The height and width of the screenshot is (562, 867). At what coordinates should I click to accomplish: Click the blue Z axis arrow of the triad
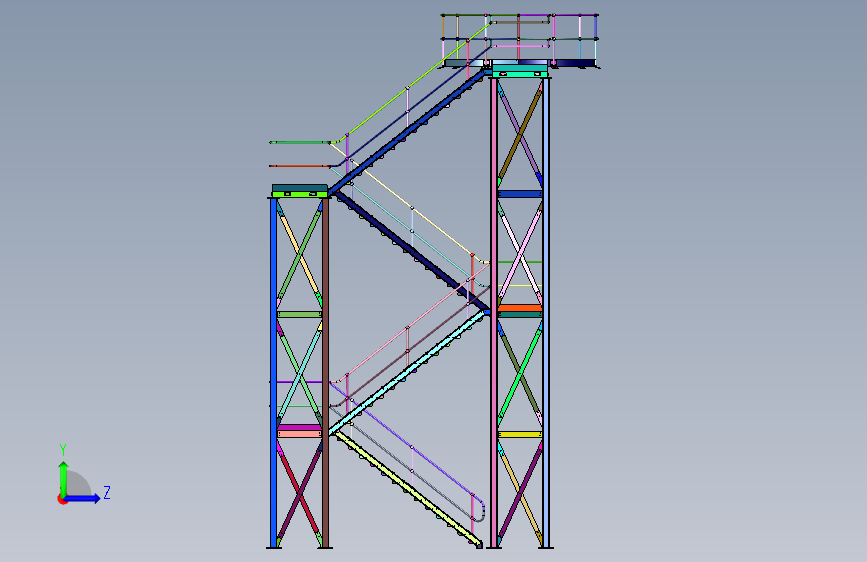coord(83,498)
